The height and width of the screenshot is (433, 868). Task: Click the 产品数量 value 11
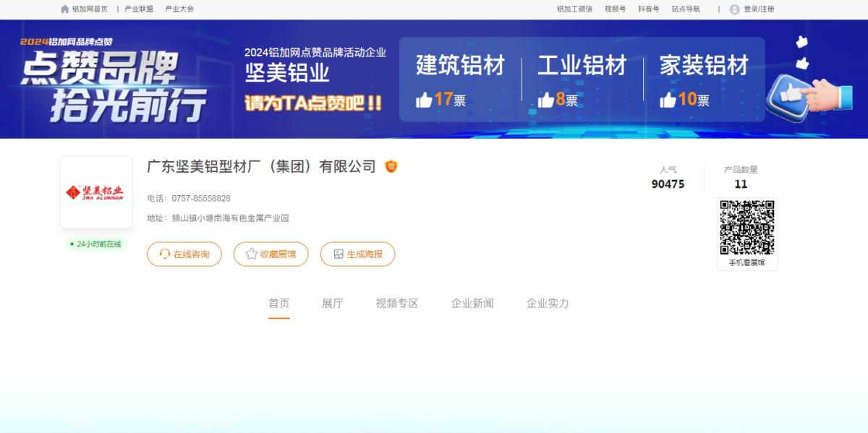pos(741,184)
